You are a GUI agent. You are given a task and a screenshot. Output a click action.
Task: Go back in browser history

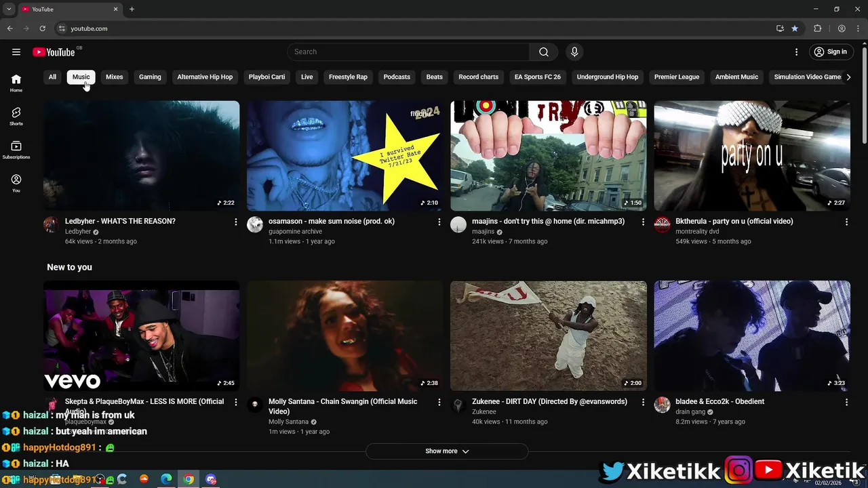pyautogui.click(x=10, y=28)
